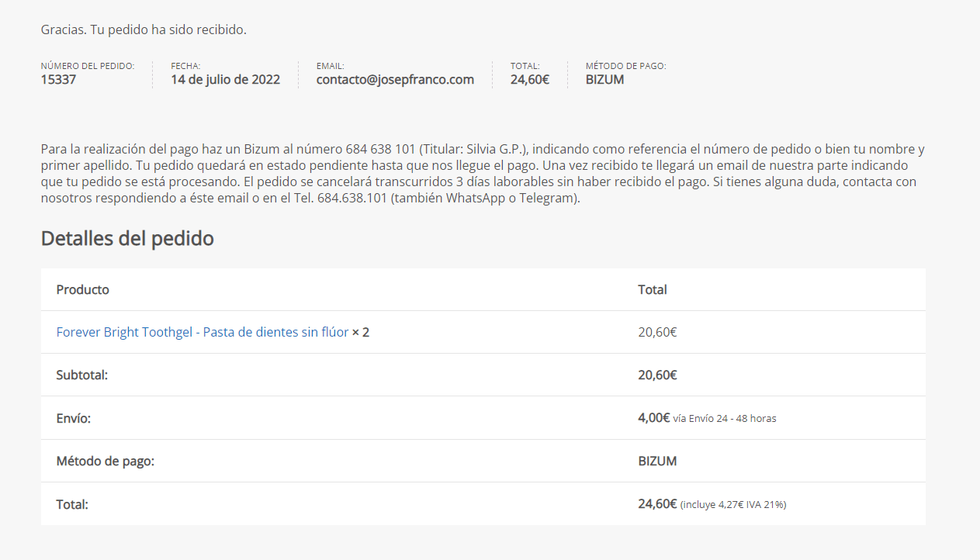Click product line price 20,60€
The height and width of the screenshot is (560, 980).
coord(658,332)
